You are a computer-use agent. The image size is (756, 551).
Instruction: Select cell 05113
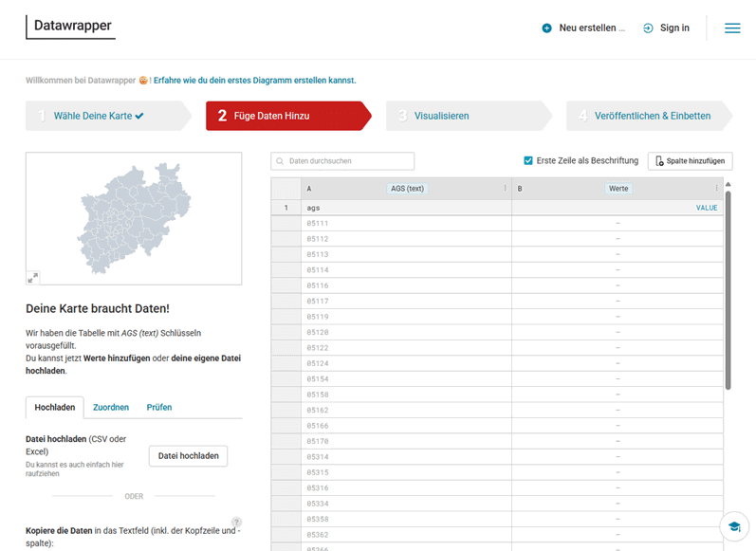click(x=406, y=254)
